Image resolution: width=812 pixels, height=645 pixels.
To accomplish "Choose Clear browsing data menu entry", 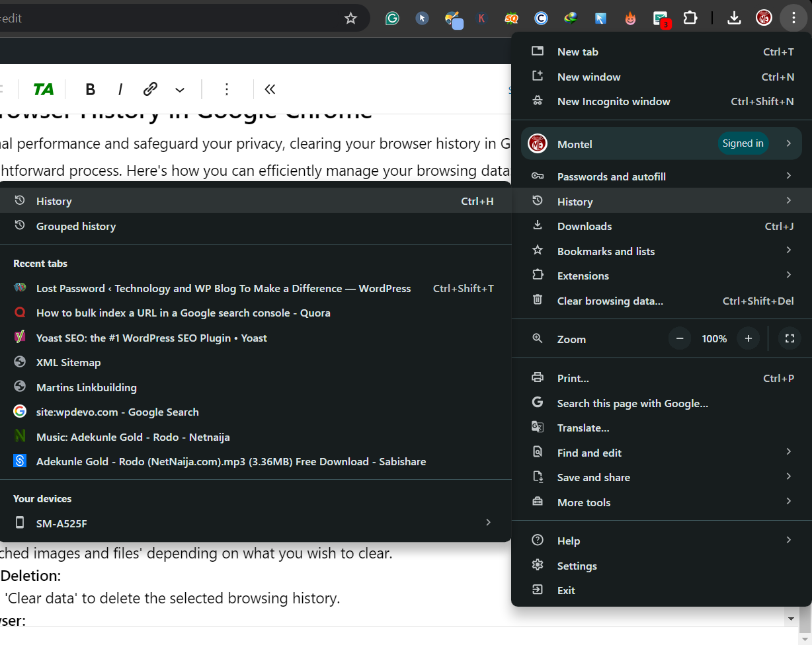I will 661,301.
